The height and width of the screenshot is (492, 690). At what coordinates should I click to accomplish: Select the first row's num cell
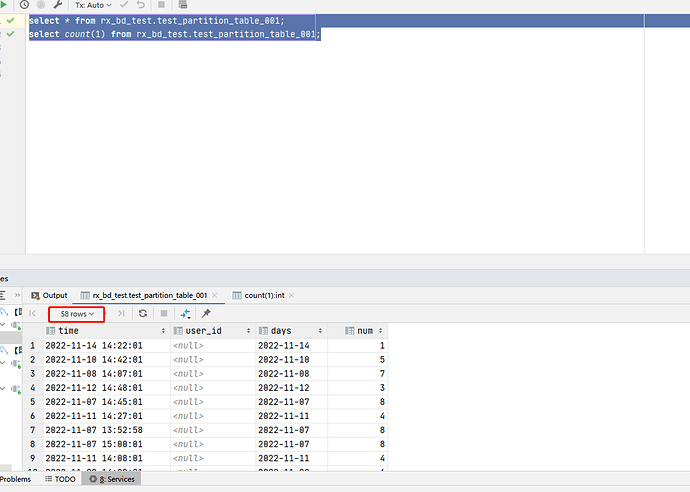coord(360,345)
